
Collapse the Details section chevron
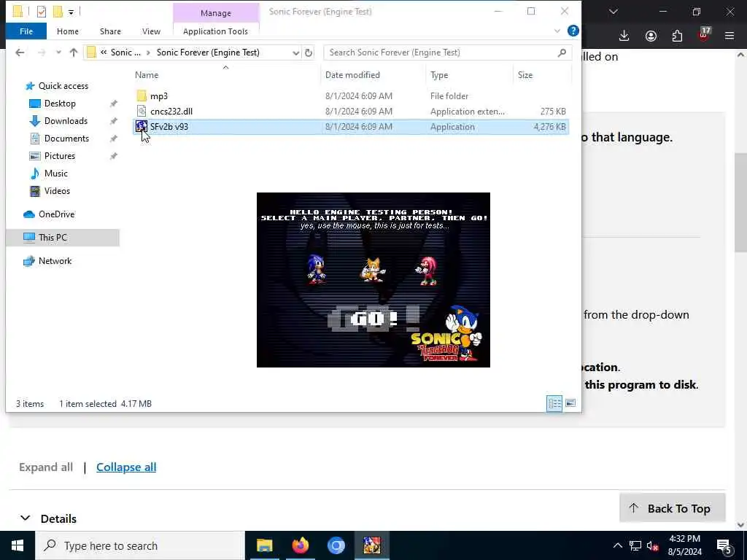point(26,518)
